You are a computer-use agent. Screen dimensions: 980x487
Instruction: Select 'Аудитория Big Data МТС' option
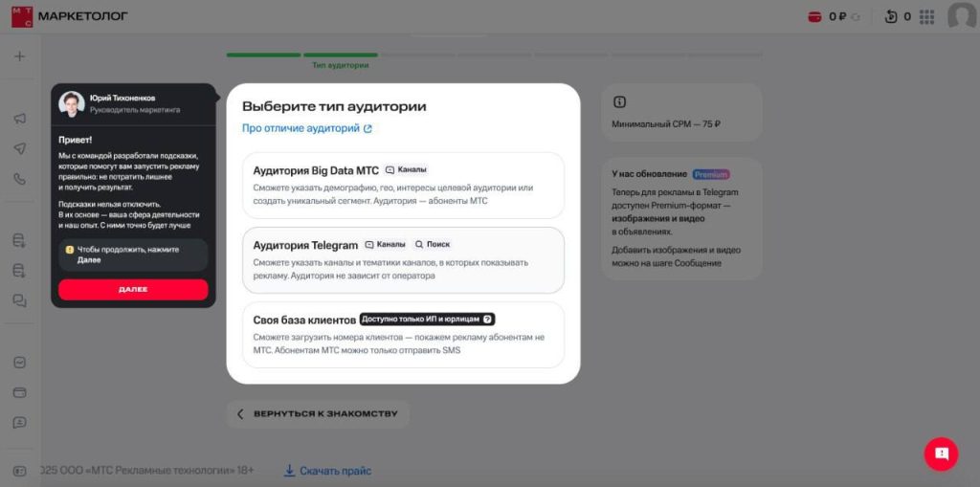click(403, 185)
